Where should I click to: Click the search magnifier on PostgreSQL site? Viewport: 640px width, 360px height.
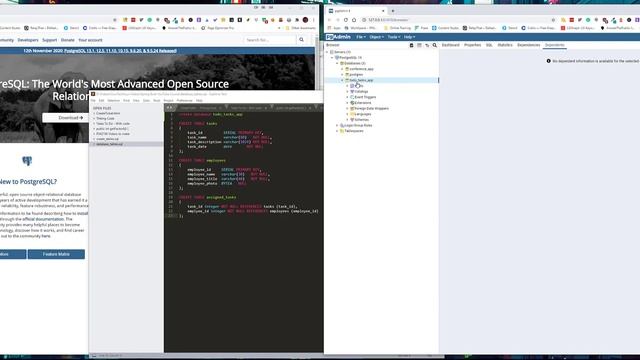[x=302, y=40]
